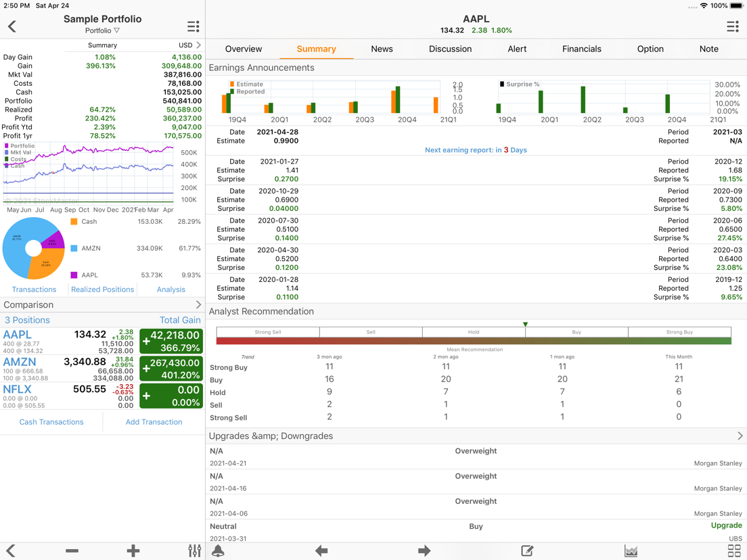Tap the back chevron in bottom toolbar
This screenshot has width=747, height=560.
coord(10,551)
